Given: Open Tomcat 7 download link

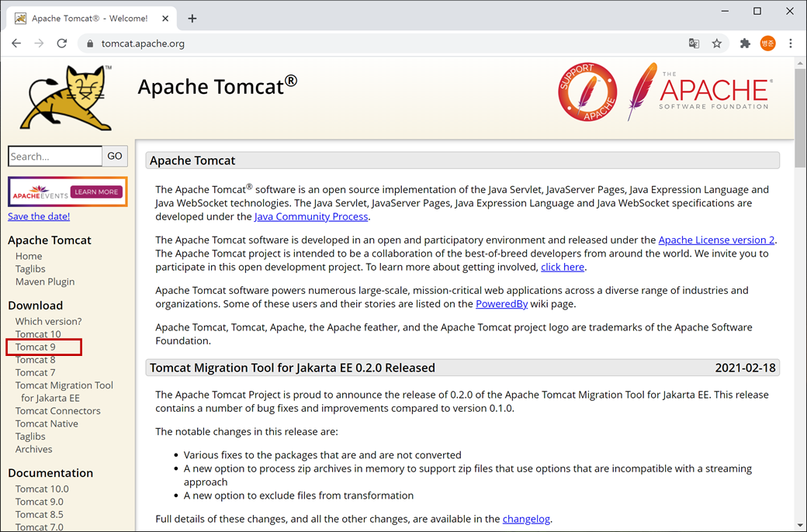Looking at the screenshot, I should pyautogui.click(x=36, y=373).
